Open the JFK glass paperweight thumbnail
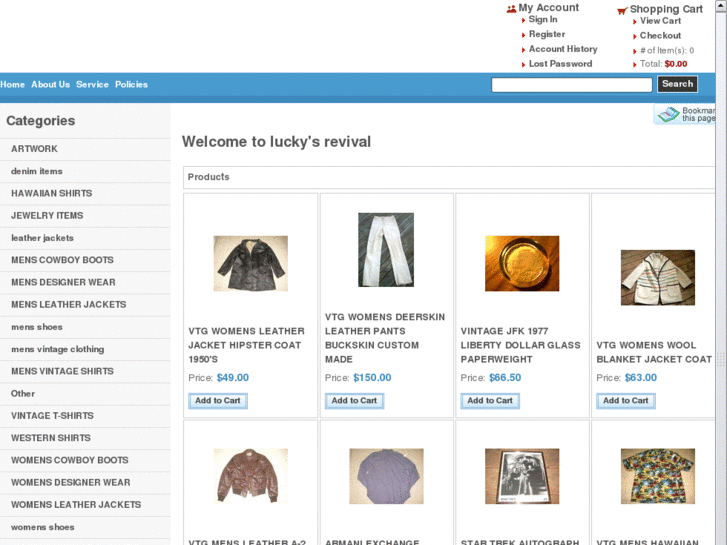Image resolution: width=727 pixels, height=545 pixels. 522,263
